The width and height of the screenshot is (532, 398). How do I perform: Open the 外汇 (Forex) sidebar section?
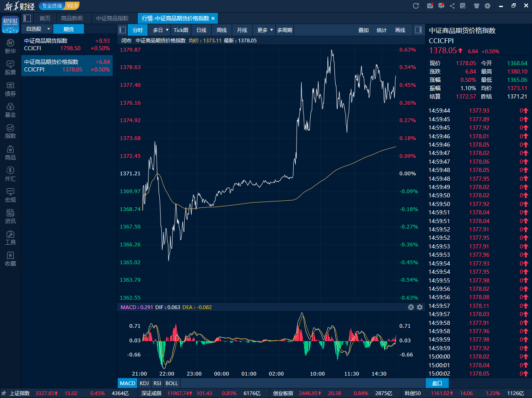point(10,174)
